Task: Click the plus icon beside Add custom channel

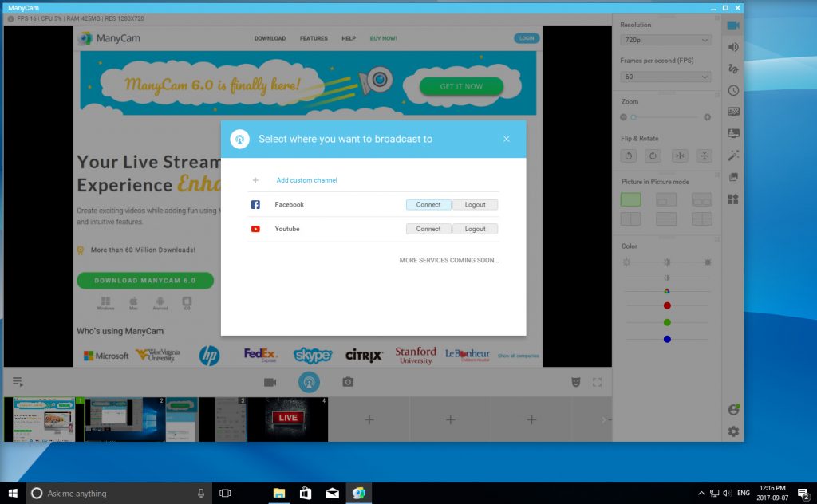Action: coord(255,180)
